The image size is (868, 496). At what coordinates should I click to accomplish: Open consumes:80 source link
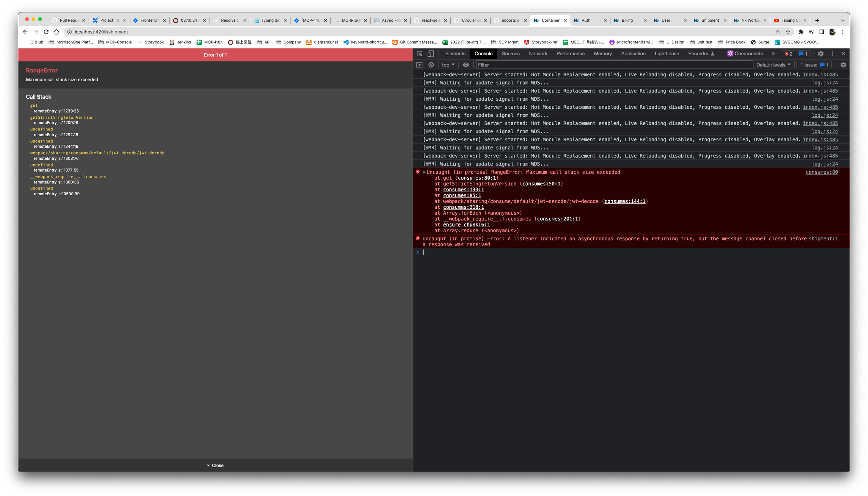pyautogui.click(x=821, y=172)
